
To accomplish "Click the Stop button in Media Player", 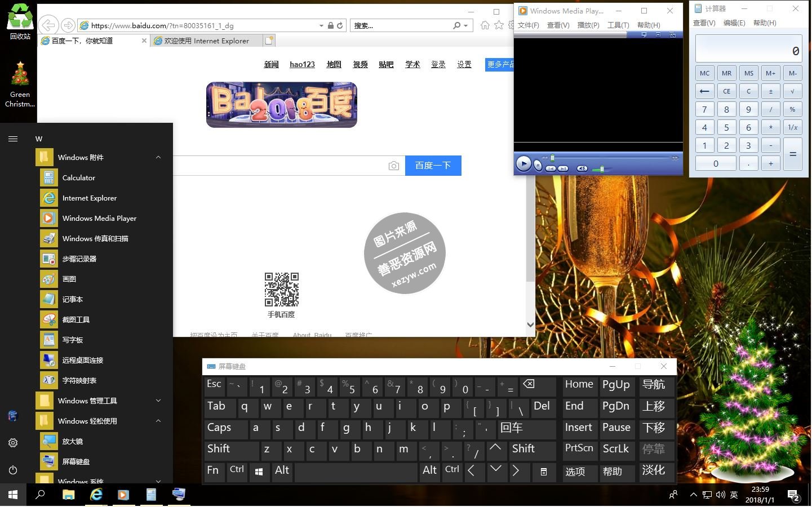I will pos(538,166).
